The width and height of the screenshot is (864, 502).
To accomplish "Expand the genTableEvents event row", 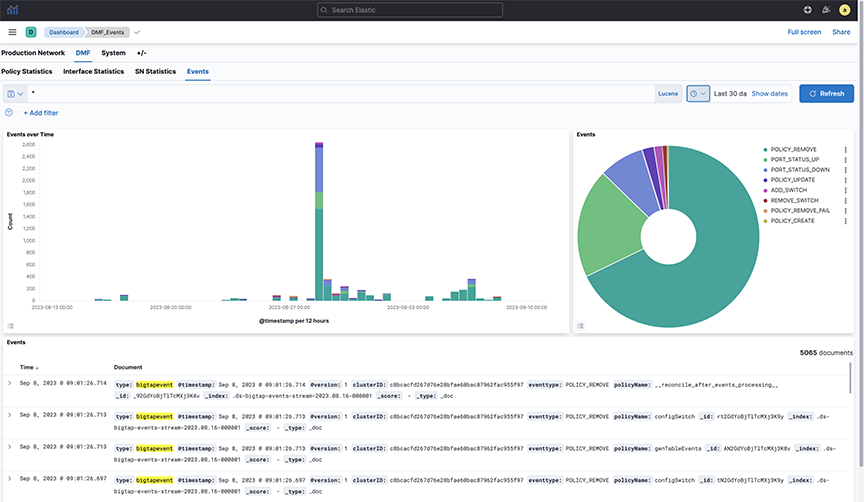I will tap(9, 447).
